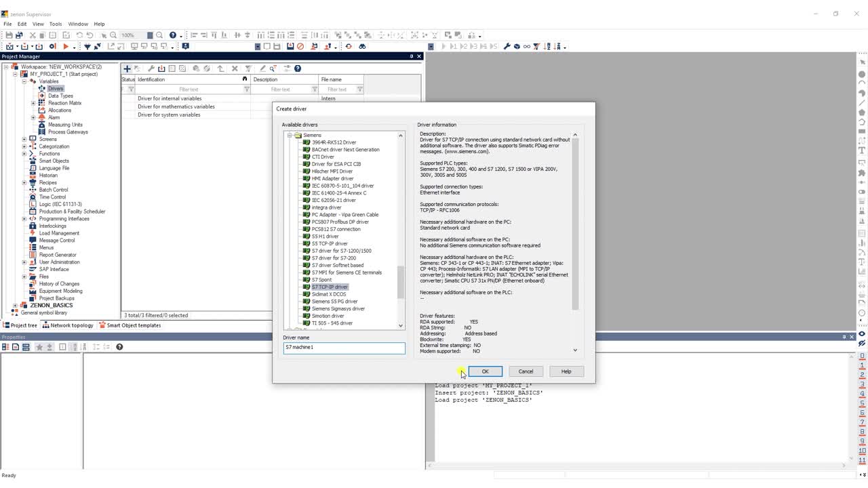Confirm driver creation with OK

(x=485, y=371)
